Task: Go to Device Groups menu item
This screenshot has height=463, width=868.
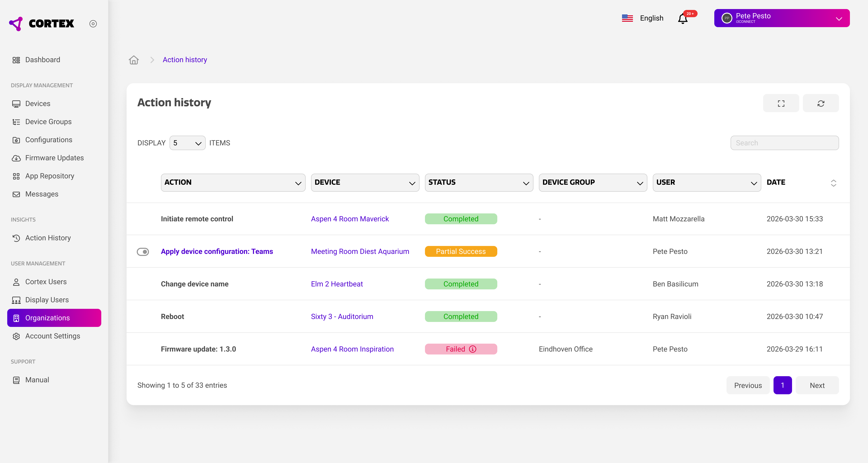Action: click(48, 122)
